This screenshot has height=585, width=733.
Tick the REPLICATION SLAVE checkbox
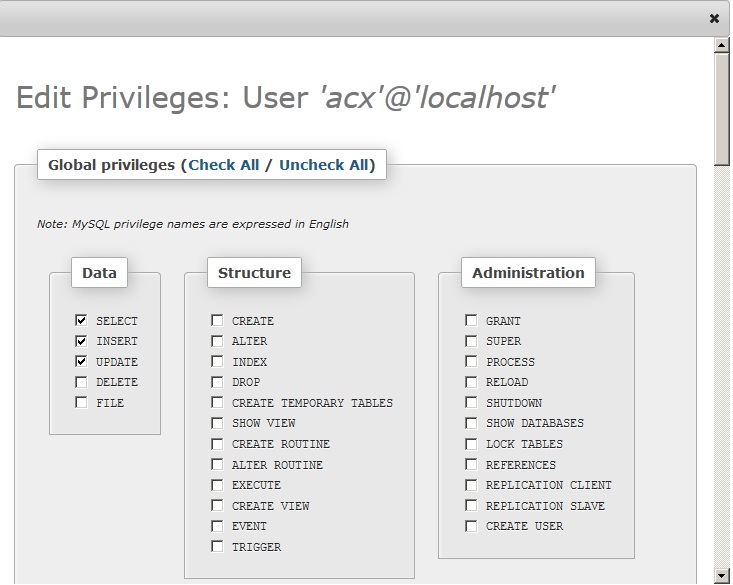tap(471, 506)
